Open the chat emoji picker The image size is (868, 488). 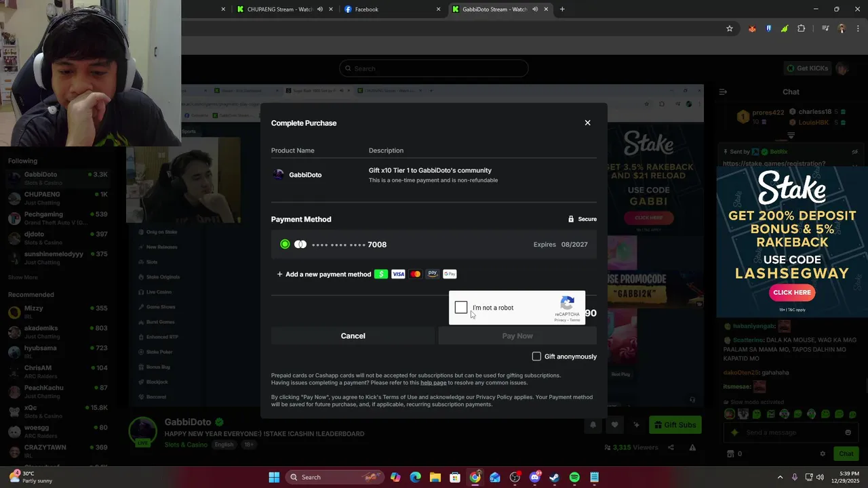(848, 432)
